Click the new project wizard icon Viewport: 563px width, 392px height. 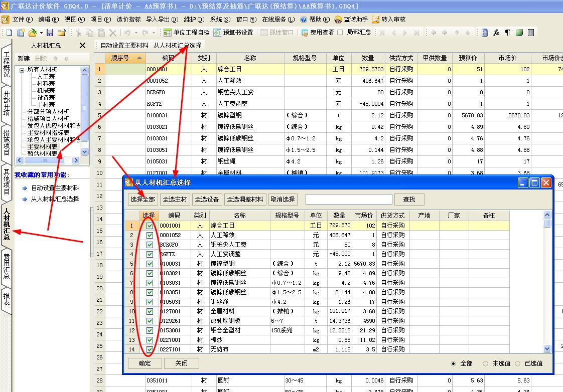pyautogui.click(x=21, y=33)
